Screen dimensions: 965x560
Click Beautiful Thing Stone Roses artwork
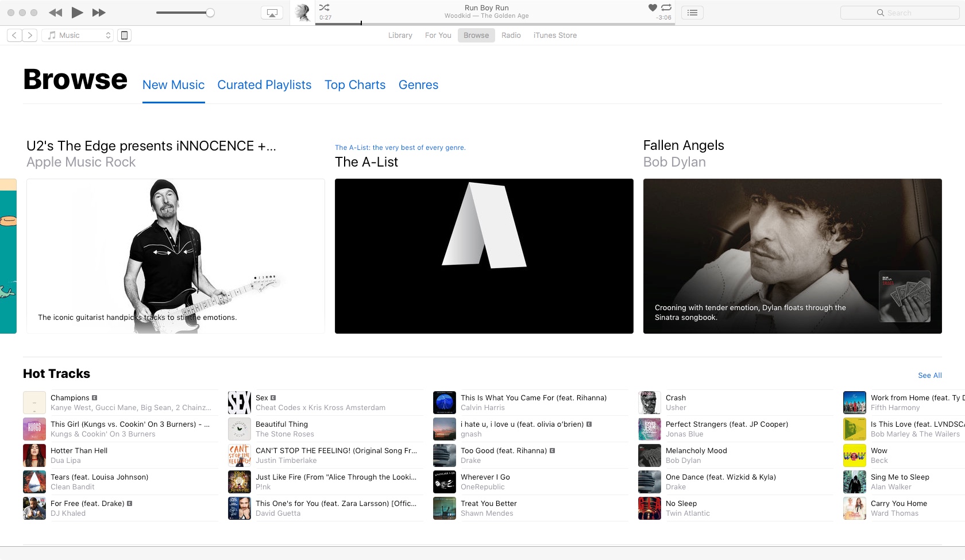pos(240,429)
